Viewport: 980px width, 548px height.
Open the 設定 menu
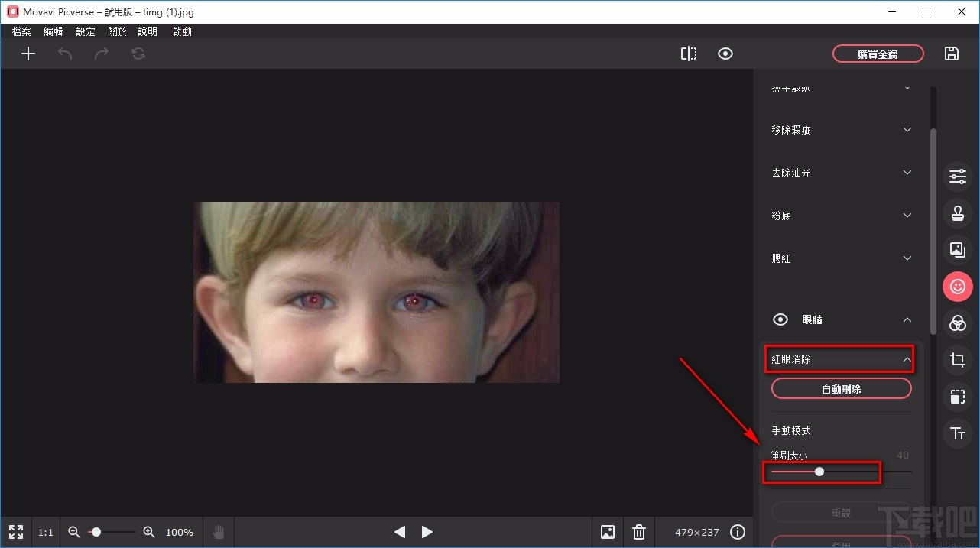[86, 31]
